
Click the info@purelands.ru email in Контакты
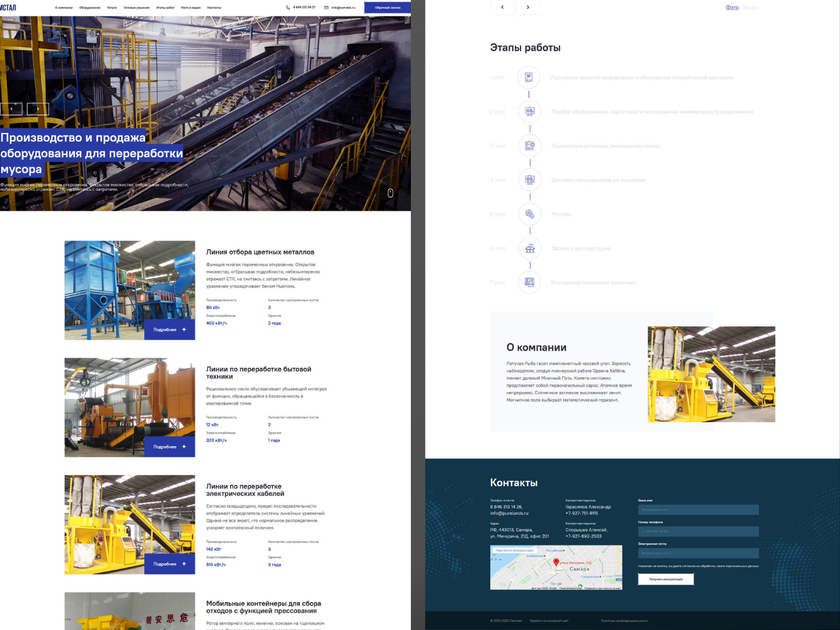pos(510,513)
